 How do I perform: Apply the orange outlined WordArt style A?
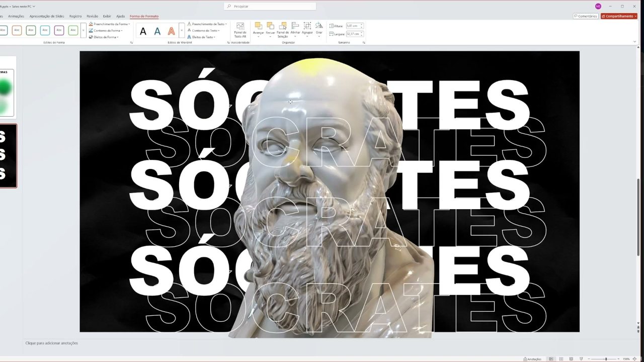pyautogui.click(x=171, y=31)
